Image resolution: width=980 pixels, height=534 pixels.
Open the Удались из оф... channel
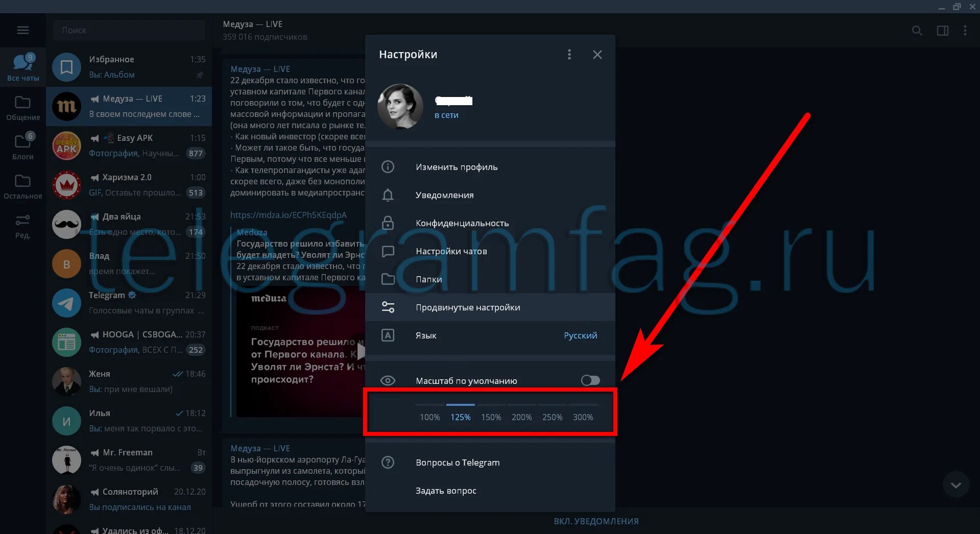pos(129,527)
